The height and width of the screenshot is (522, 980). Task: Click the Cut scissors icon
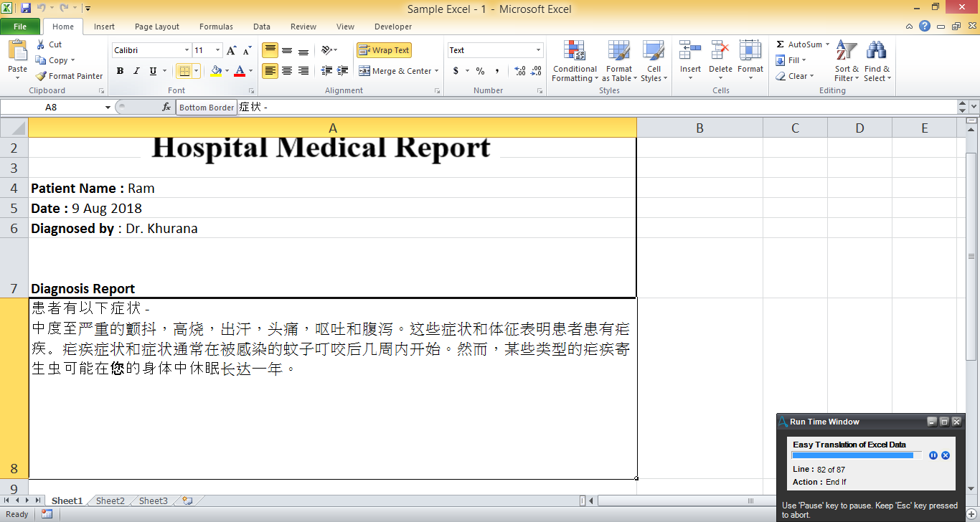coord(42,44)
